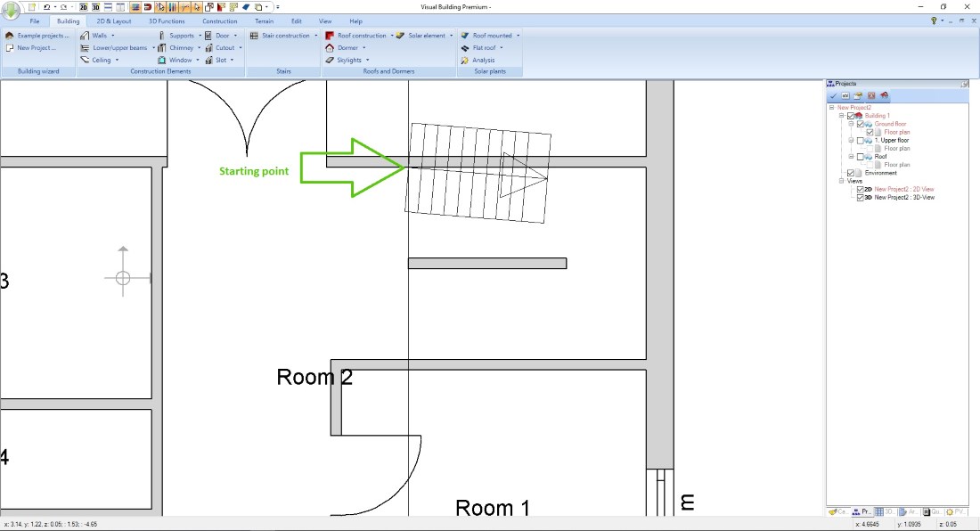Collapse the Building 1 tree node
Screen dimensions: 980x531
point(842,116)
